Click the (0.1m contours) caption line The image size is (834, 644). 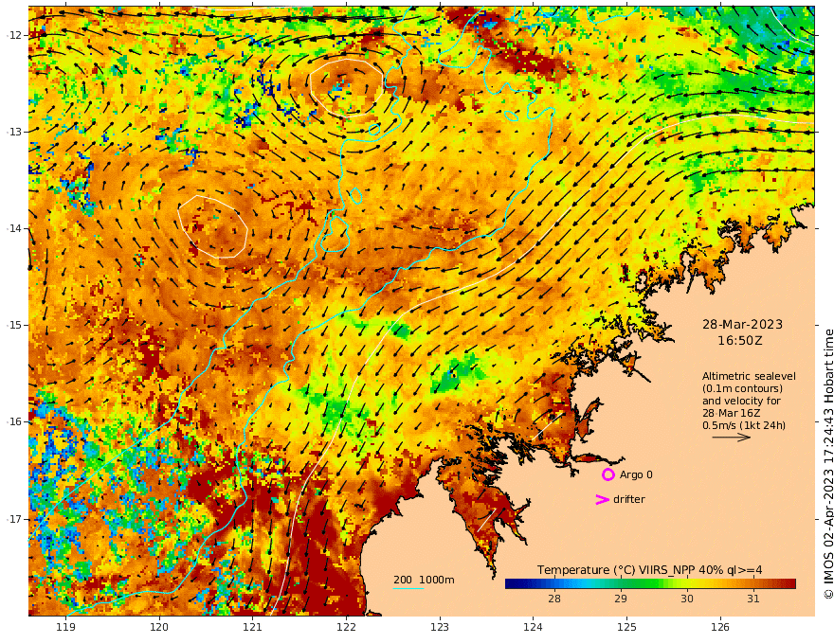[x=742, y=388]
